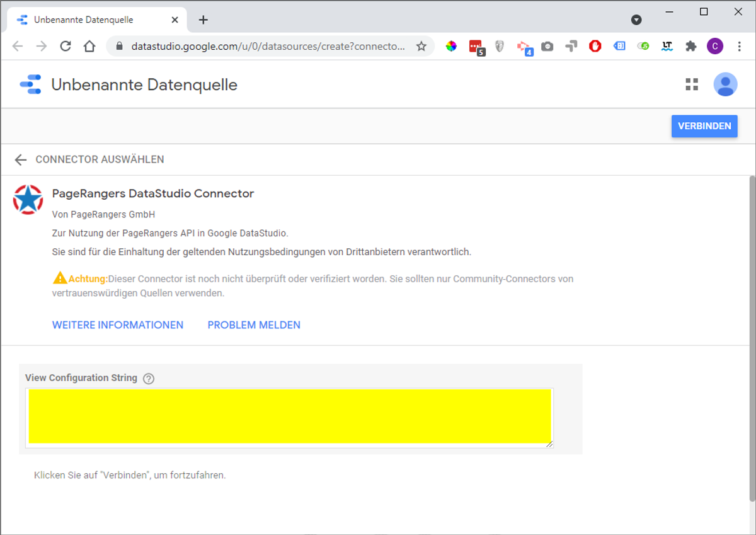Click the resize handle of configuration textarea

point(549,444)
